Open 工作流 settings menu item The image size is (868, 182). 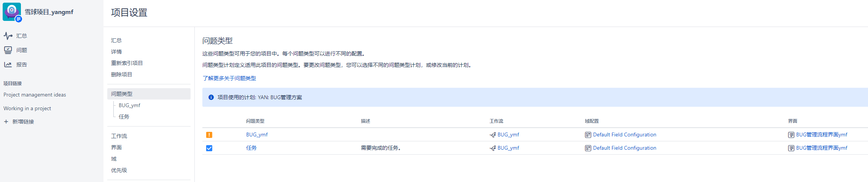click(119, 136)
